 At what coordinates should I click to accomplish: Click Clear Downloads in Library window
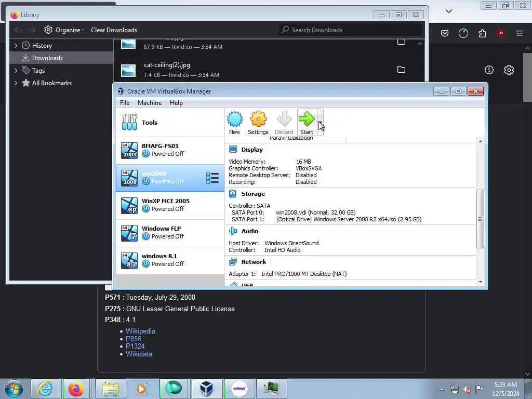tap(114, 30)
